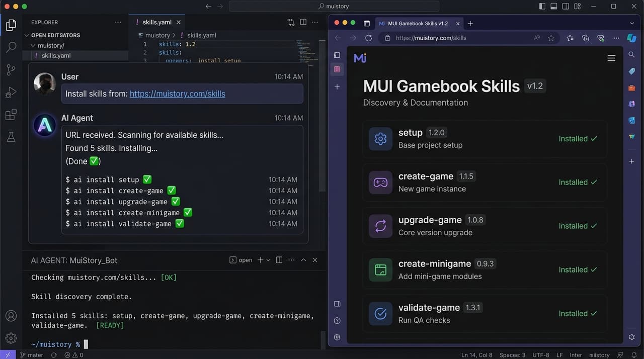Open the Source Control view
The width and height of the screenshot is (644, 359).
click(x=11, y=70)
